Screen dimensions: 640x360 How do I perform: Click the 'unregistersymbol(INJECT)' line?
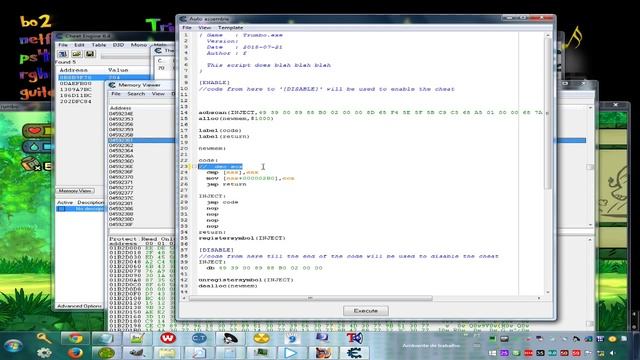[x=246, y=280]
